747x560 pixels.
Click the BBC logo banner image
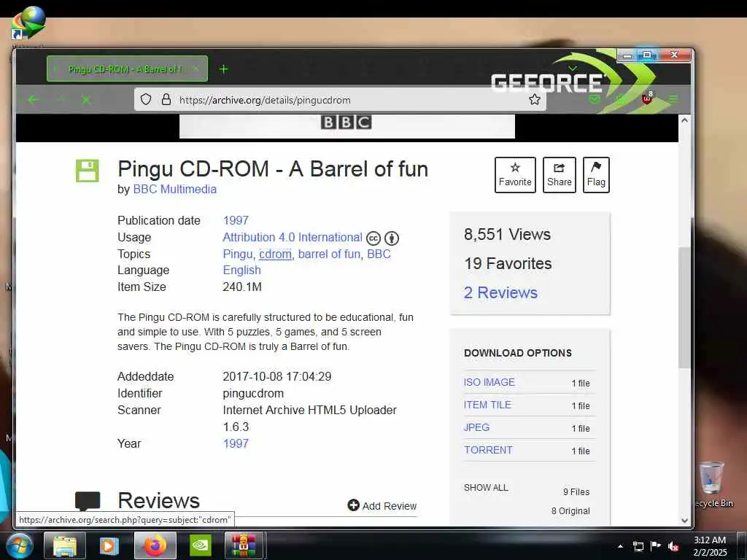tap(347, 125)
